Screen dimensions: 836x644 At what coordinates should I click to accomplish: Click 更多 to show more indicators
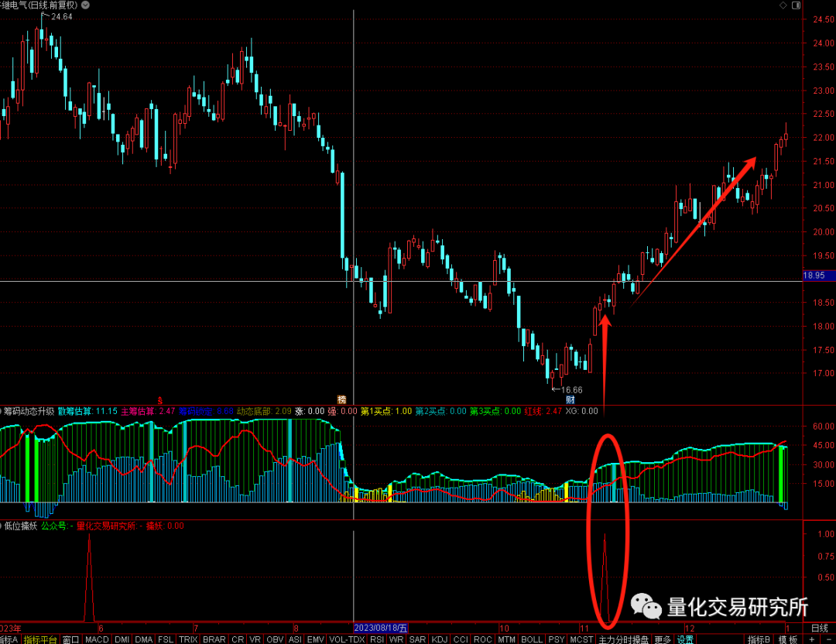(663, 639)
